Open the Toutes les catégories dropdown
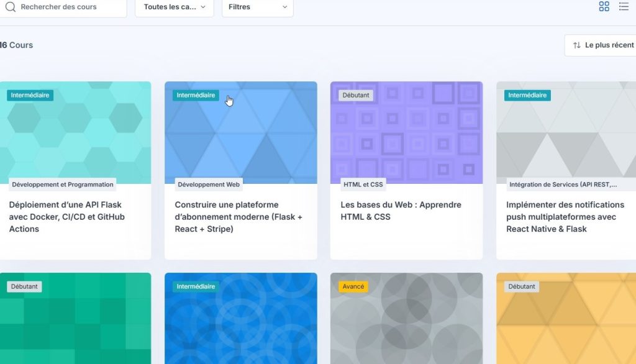This screenshot has width=636, height=364. coord(174,7)
